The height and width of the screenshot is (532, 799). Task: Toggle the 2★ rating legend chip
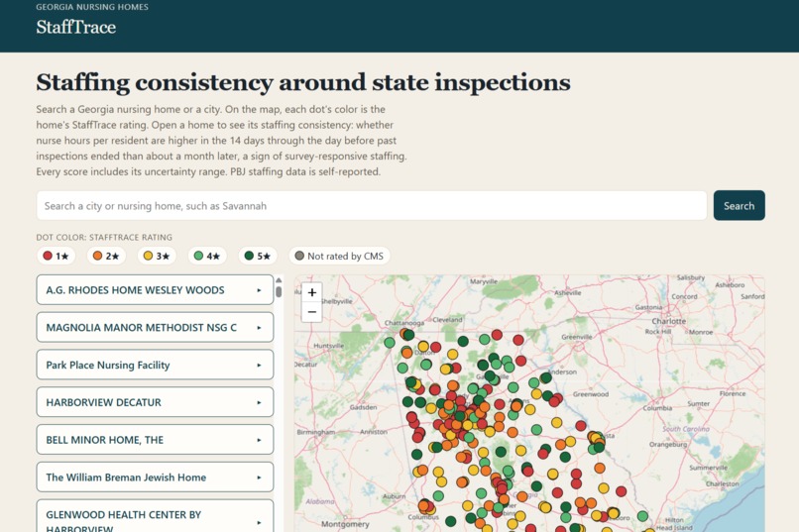(x=106, y=256)
